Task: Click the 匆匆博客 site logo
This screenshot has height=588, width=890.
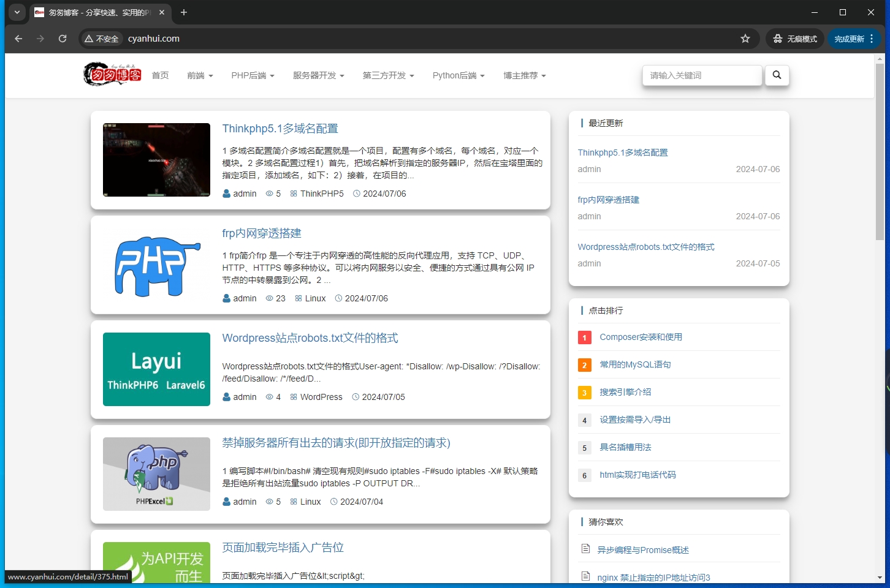Action: [x=112, y=74]
